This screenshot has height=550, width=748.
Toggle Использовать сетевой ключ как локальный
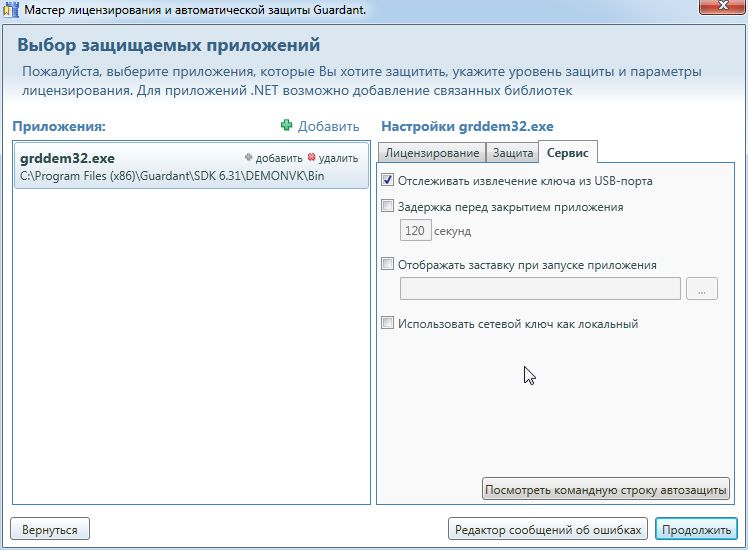point(388,323)
